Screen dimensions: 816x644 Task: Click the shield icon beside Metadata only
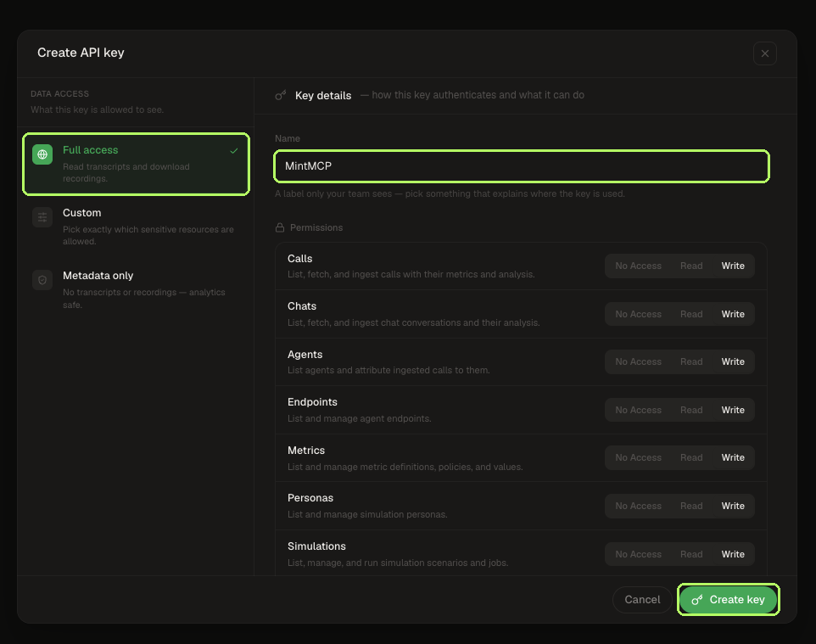(42, 280)
